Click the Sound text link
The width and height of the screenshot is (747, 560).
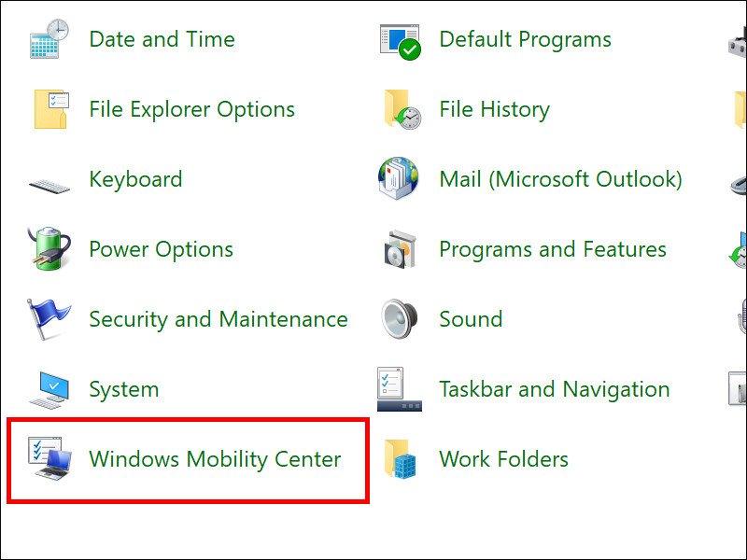tap(472, 319)
